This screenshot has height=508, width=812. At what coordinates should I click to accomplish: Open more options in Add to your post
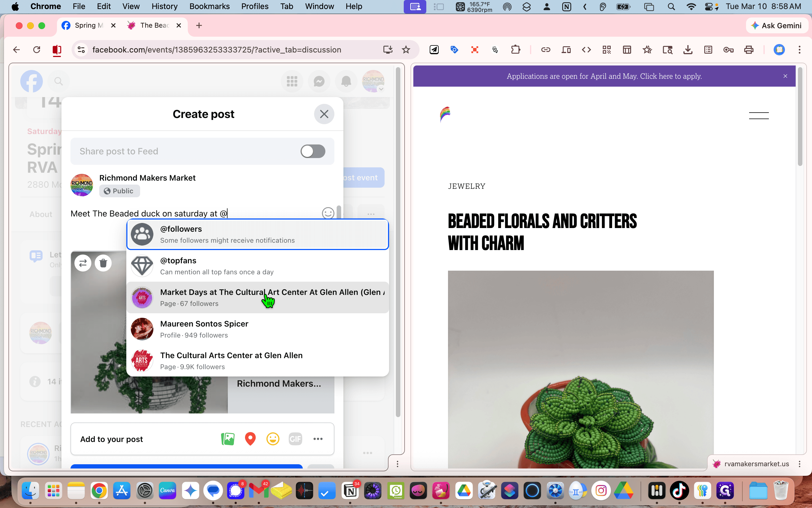(x=318, y=439)
